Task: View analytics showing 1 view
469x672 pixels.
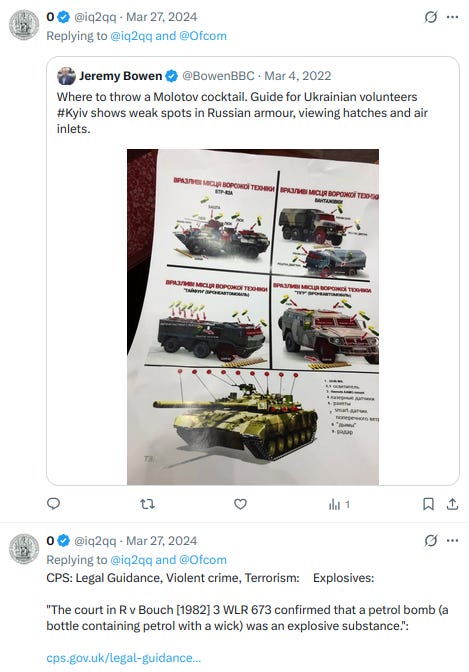Action: (339, 504)
